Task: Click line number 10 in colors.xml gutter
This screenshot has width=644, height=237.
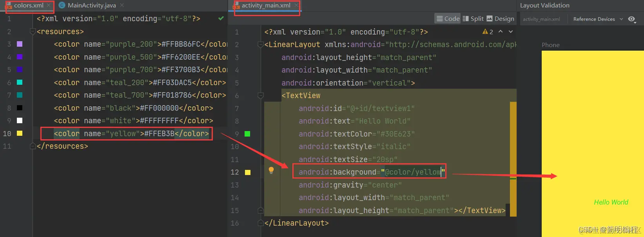Action: (7, 133)
